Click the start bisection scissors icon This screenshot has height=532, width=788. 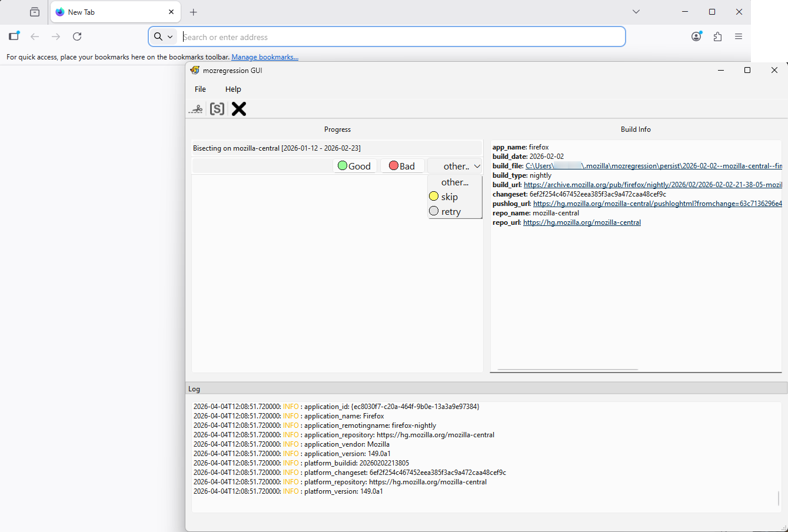(x=196, y=109)
